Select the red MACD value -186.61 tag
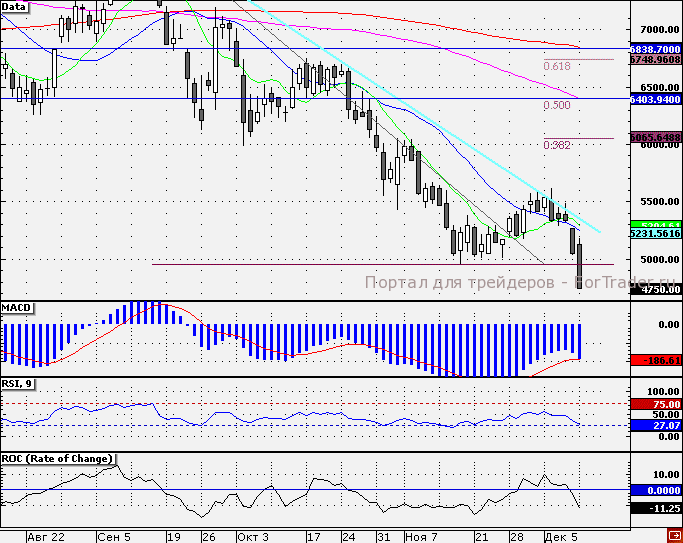This screenshot has height=543, width=683. [656, 360]
